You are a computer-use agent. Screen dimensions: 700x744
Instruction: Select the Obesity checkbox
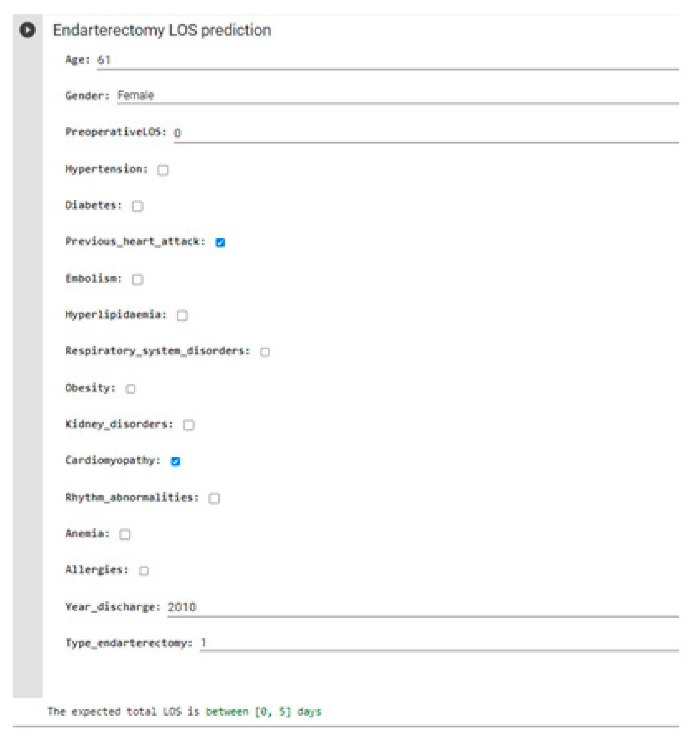pos(130,388)
